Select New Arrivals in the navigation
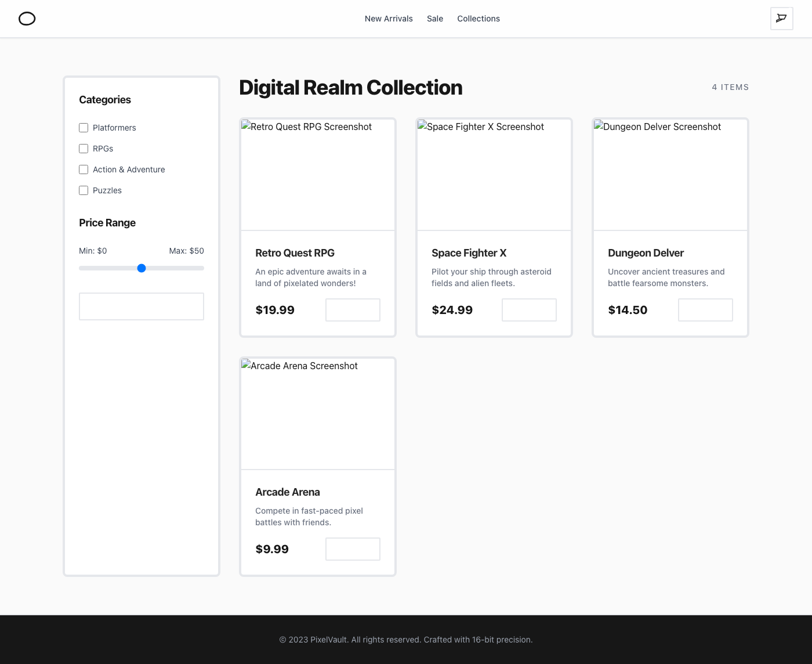 pyautogui.click(x=389, y=19)
